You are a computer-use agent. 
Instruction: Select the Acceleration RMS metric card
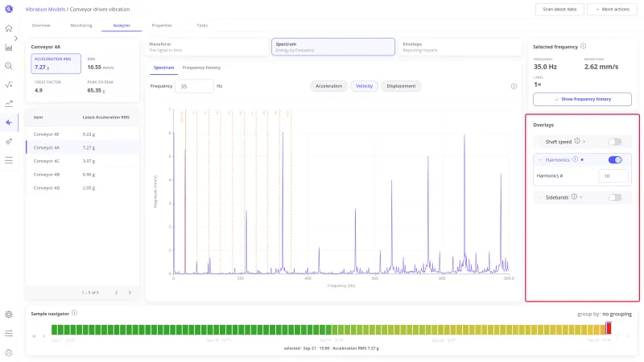[56, 64]
